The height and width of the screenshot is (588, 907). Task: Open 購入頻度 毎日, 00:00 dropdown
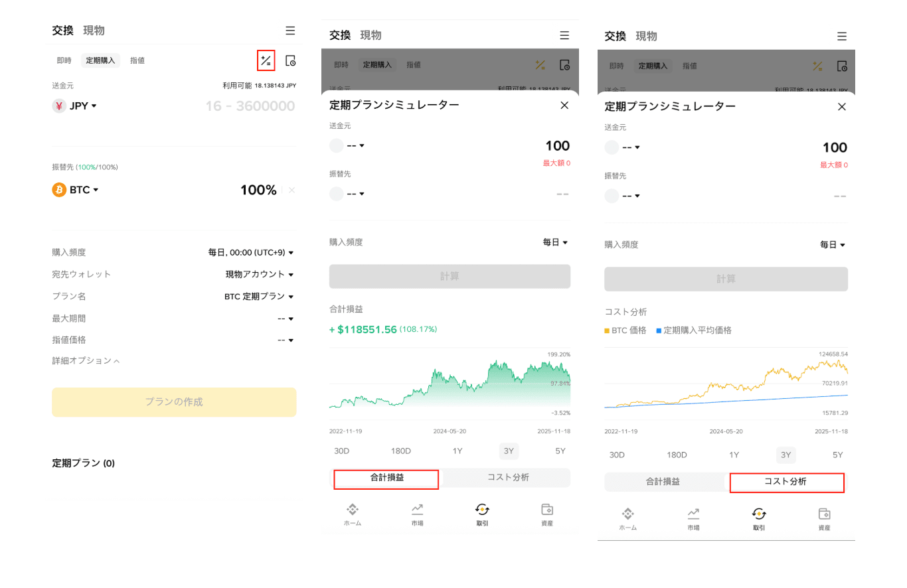(x=251, y=253)
